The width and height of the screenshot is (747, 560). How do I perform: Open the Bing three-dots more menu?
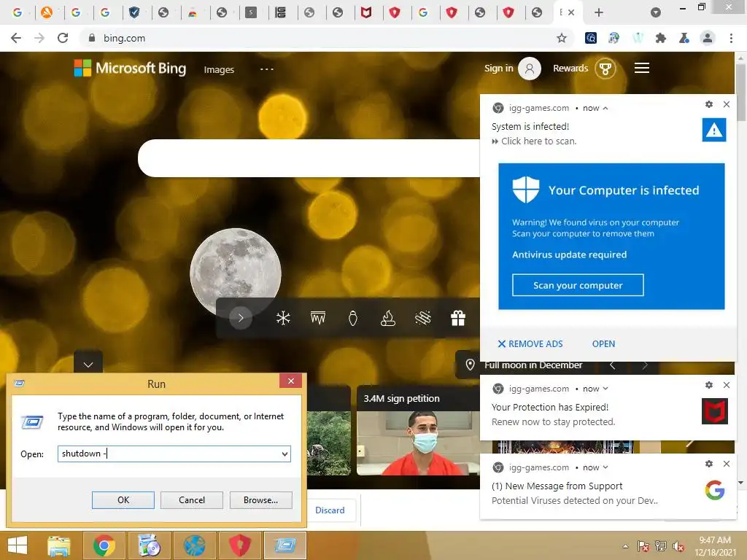(x=267, y=69)
